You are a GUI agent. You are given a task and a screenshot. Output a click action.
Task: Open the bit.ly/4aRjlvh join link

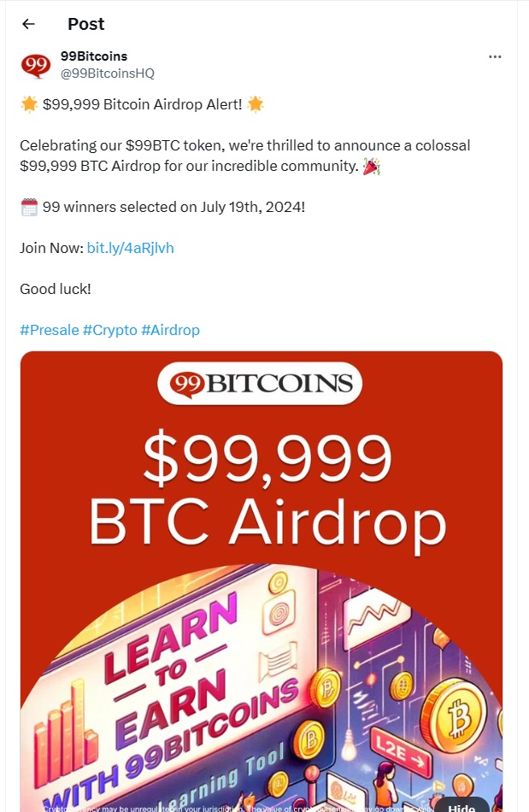click(130, 248)
